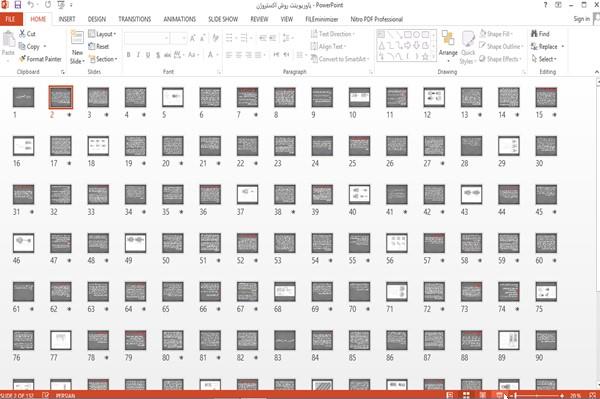This screenshot has height=399, width=600.
Task: Insert a New Slide
Action: pos(77,47)
